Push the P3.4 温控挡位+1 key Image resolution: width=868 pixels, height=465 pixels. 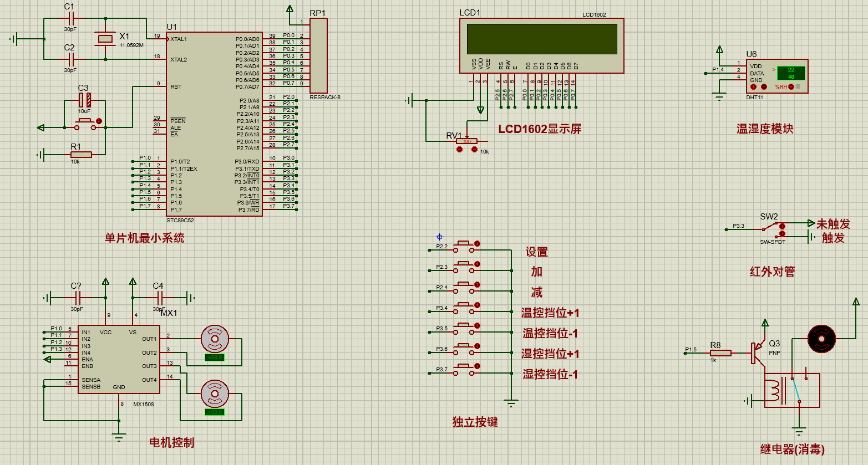(x=464, y=308)
